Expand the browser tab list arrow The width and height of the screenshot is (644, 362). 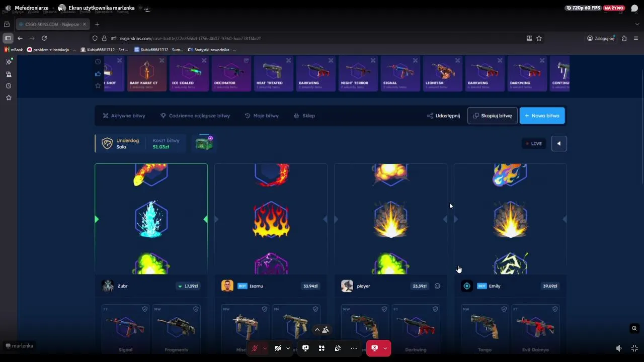[637, 24]
